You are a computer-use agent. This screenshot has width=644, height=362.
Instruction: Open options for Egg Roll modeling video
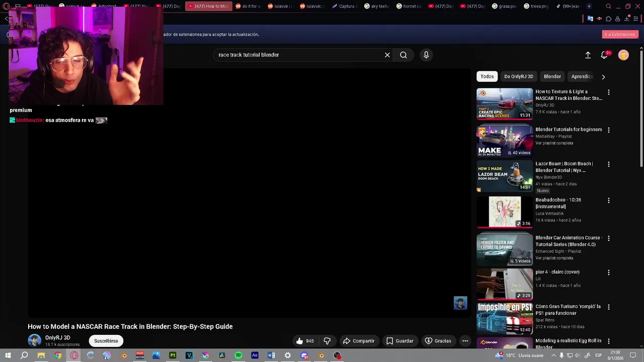[x=609, y=342]
